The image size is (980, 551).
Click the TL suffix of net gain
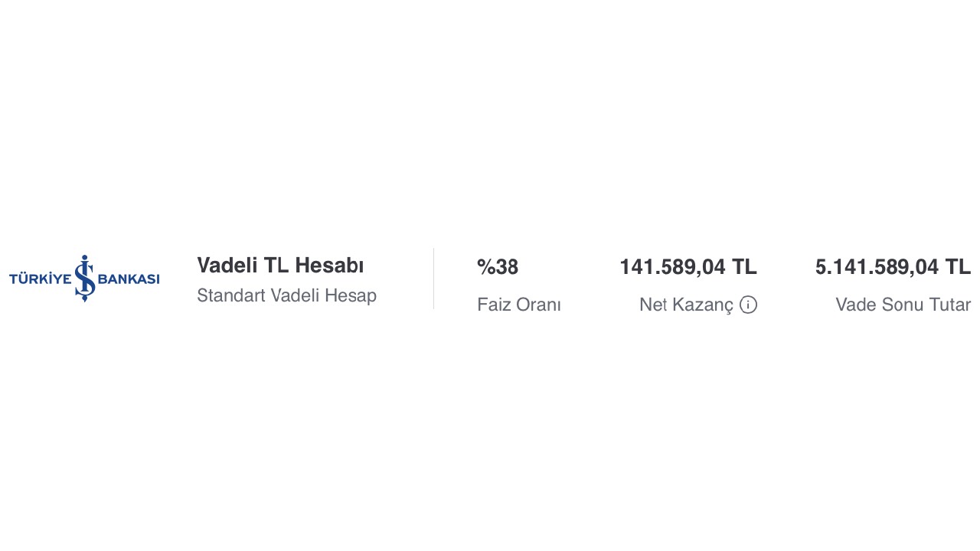point(744,267)
